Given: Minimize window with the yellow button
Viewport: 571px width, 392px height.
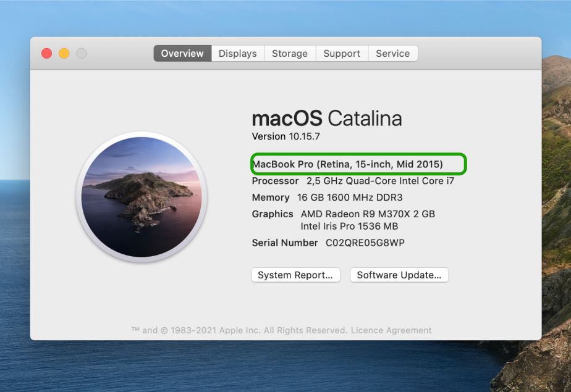Looking at the screenshot, I should [x=64, y=54].
